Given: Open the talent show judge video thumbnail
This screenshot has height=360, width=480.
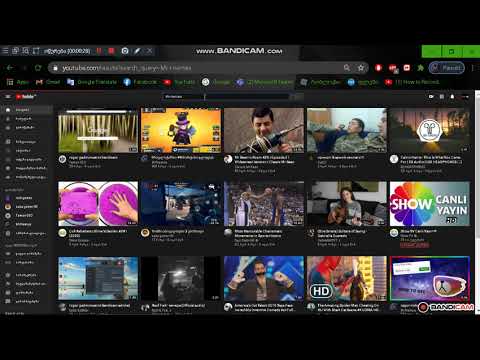Looking at the screenshot, I should tap(264, 278).
